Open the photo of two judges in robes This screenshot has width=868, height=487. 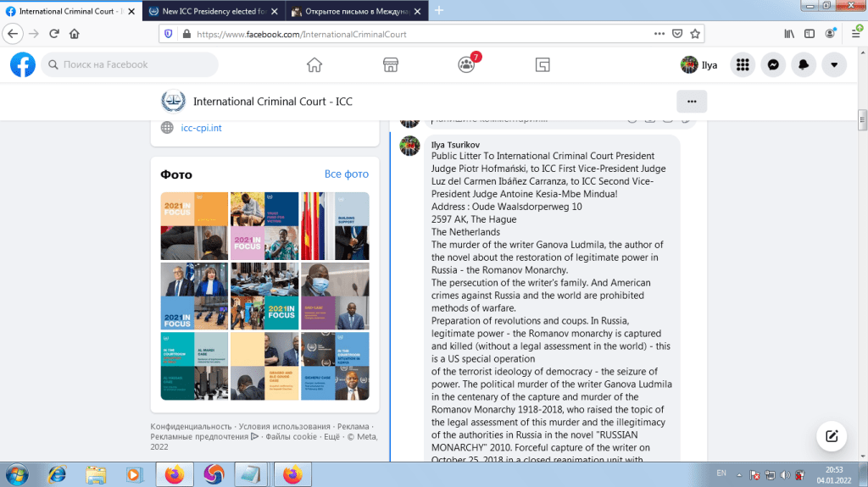point(194,296)
